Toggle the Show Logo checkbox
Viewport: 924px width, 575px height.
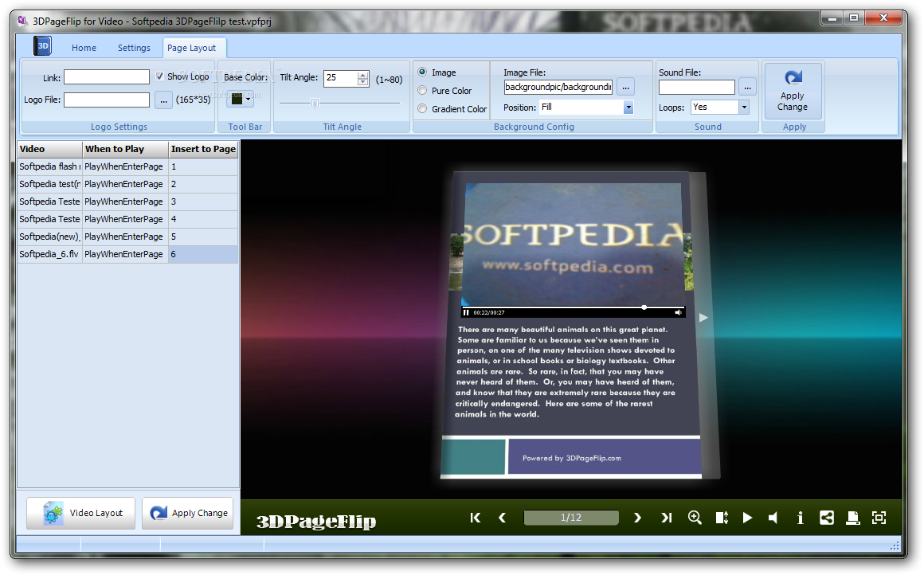[159, 76]
